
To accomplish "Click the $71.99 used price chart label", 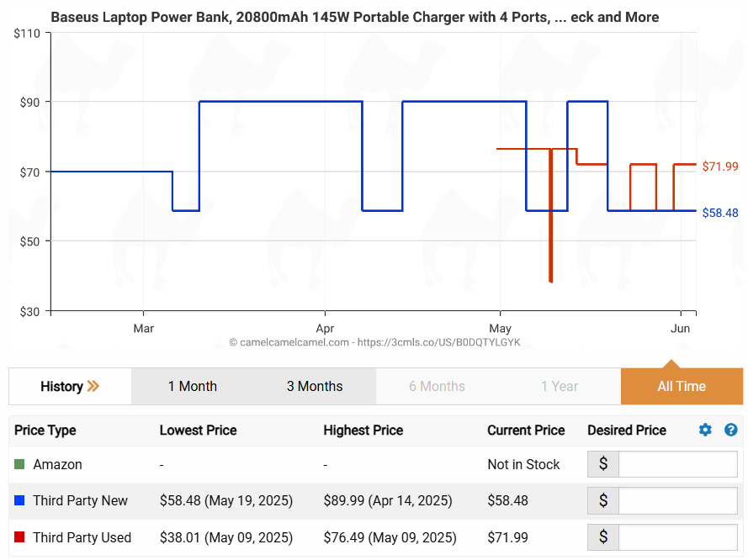I will (720, 166).
